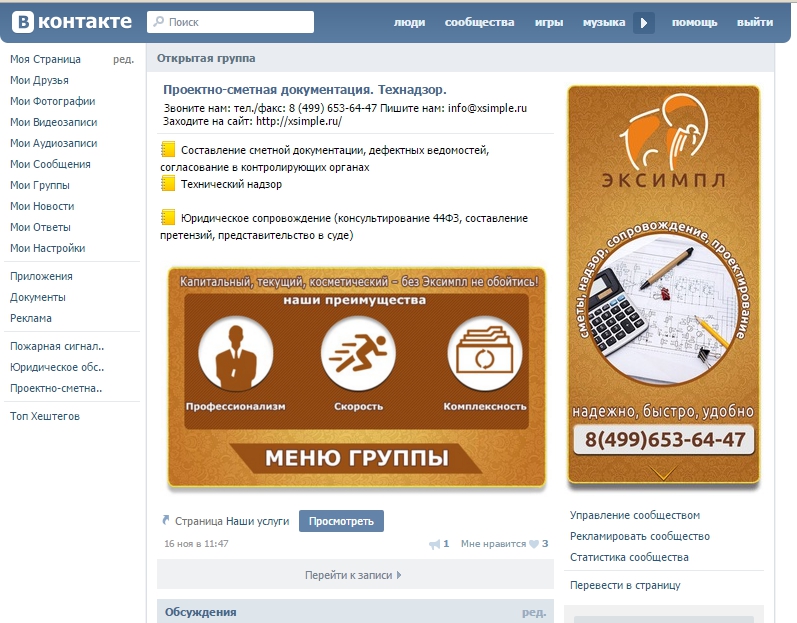Image resolution: width=797 pixels, height=623 pixels.
Task: Open Мои Сообщения in sidebar
Action: 50,164
